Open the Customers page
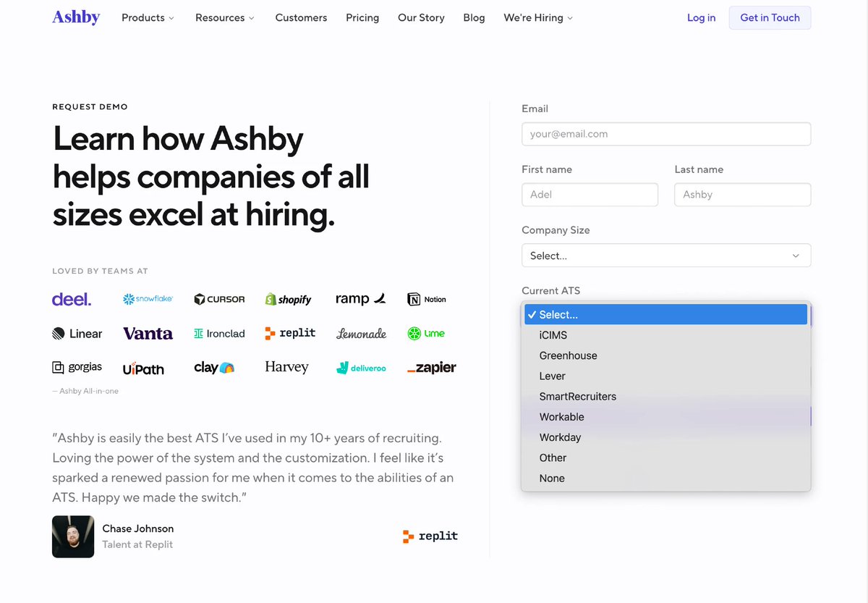The image size is (868, 603). (x=301, y=17)
